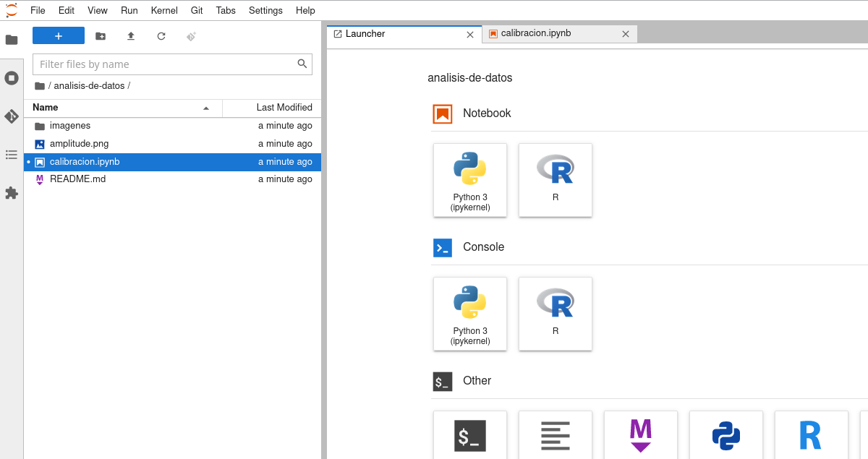
Task: Create a new Text File from launcher
Action: [x=556, y=435]
